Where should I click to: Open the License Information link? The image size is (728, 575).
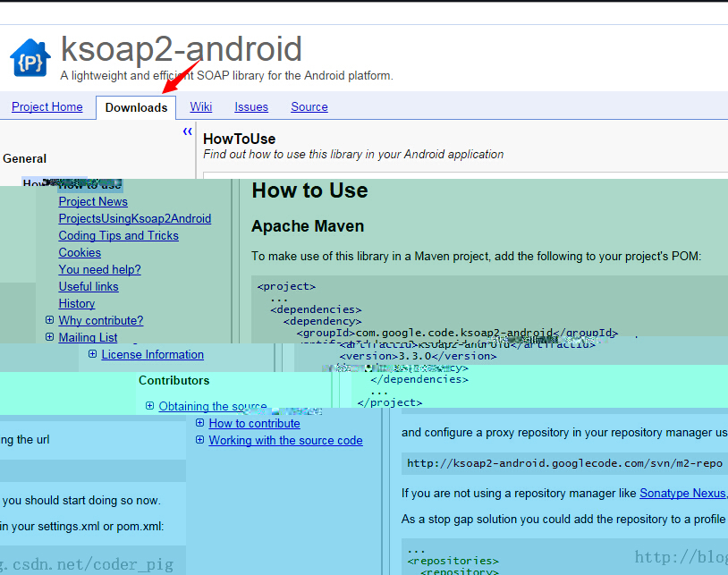(x=152, y=354)
